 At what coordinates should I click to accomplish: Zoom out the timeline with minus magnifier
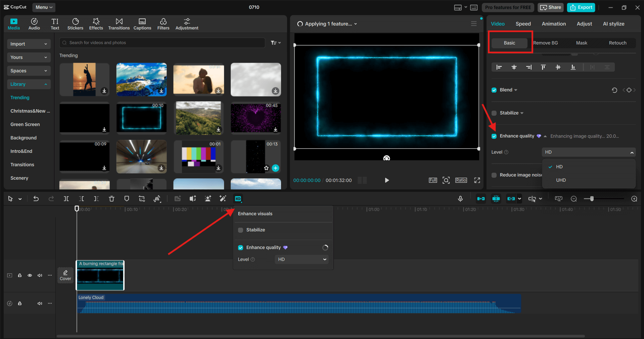(x=574, y=199)
